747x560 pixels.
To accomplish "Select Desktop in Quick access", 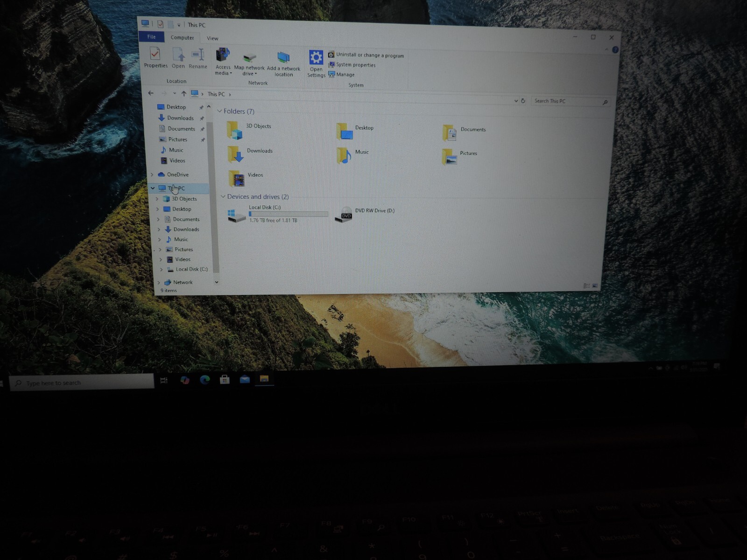I will (176, 107).
